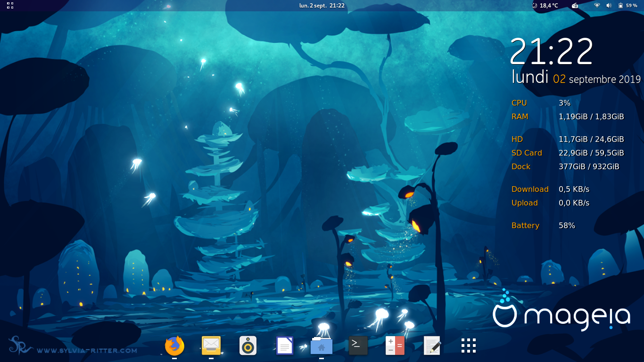The width and height of the screenshot is (644, 362).
Task: Launch LibreOffice Writer from the dock
Action: pyautogui.click(x=285, y=346)
